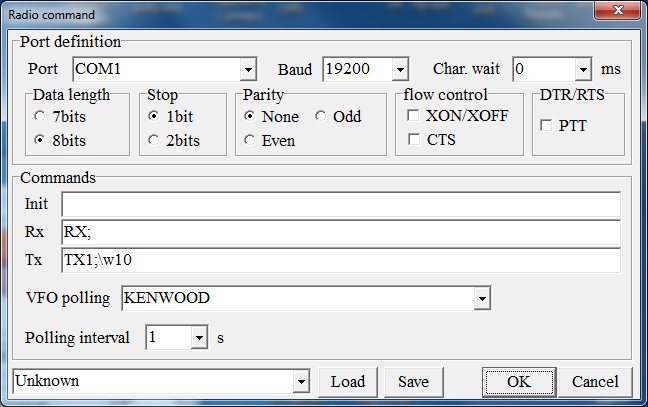Select 7bits data length
The image size is (648, 407).
(x=40, y=116)
